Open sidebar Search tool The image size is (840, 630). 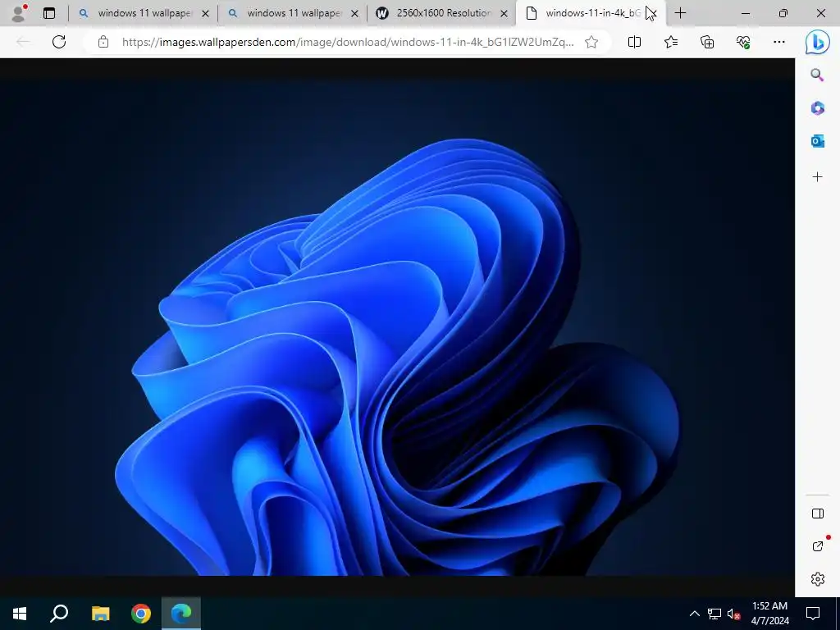coord(817,75)
